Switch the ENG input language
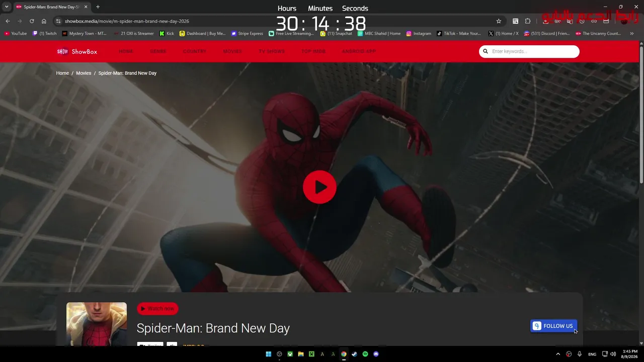The width and height of the screenshot is (644, 362). click(592, 354)
